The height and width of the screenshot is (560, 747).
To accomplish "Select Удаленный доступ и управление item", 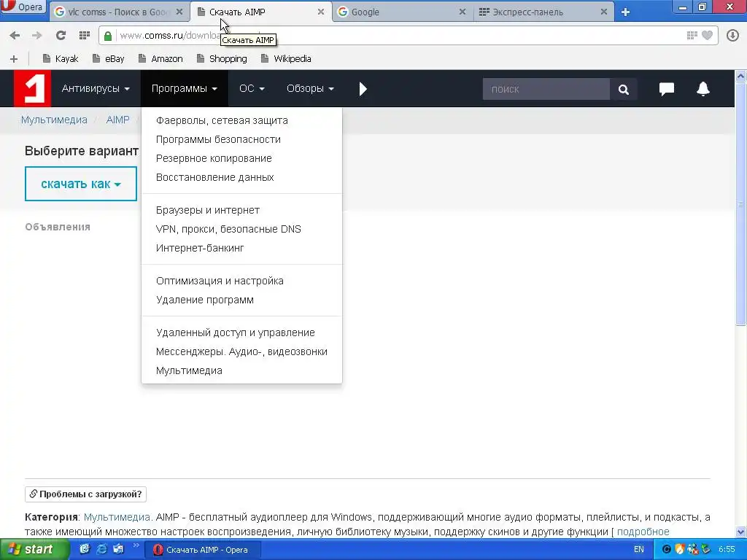I will [x=236, y=332].
